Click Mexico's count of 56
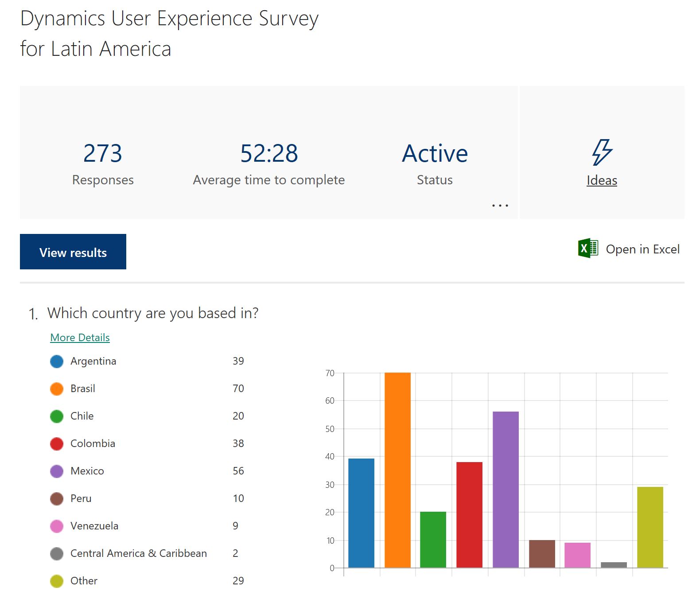This screenshot has height=595, width=700. (x=238, y=471)
